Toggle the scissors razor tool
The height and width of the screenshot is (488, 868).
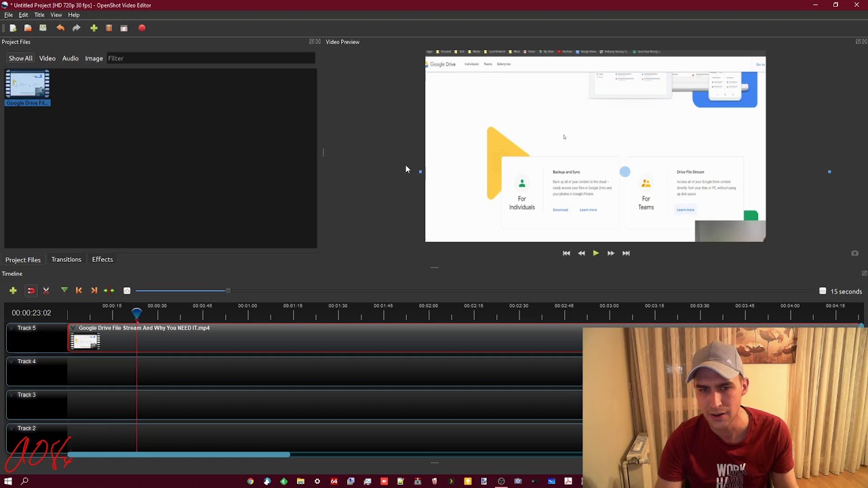(46, 290)
